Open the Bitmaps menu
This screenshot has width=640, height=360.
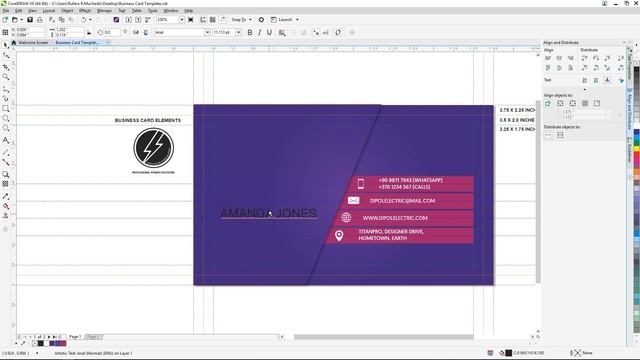104,11
